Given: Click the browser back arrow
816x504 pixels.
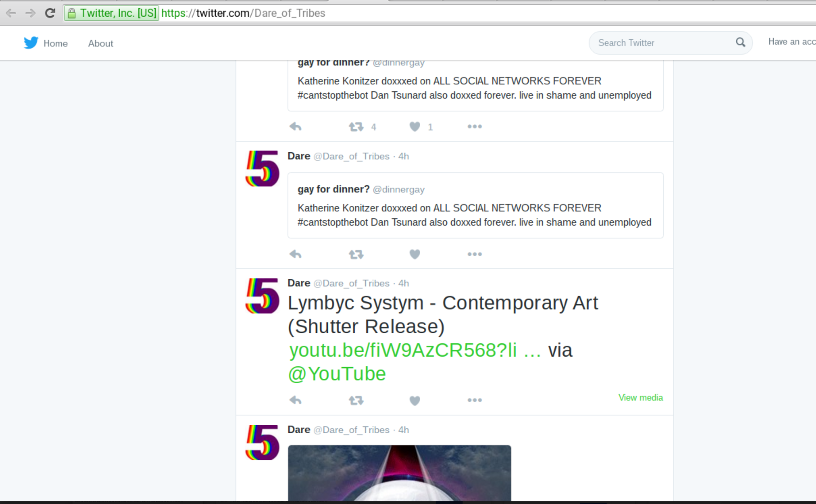Looking at the screenshot, I should point(11,13).
